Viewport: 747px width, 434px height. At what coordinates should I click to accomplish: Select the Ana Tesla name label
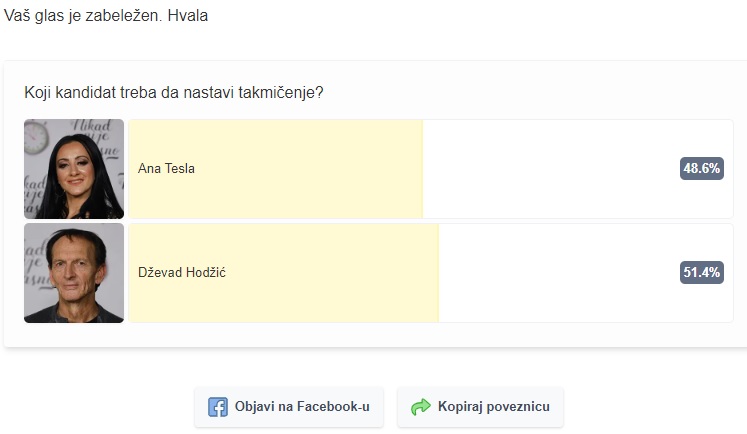166,169
